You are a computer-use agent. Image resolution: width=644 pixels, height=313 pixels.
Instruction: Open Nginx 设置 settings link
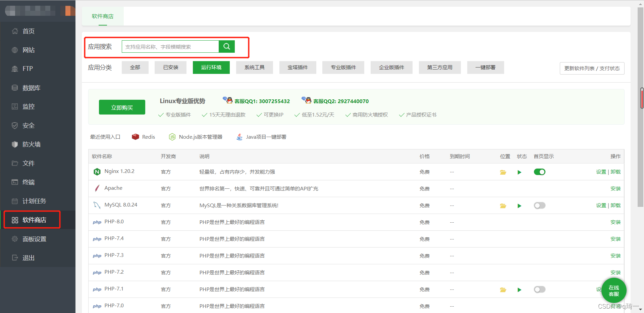(x=601, y=172)
